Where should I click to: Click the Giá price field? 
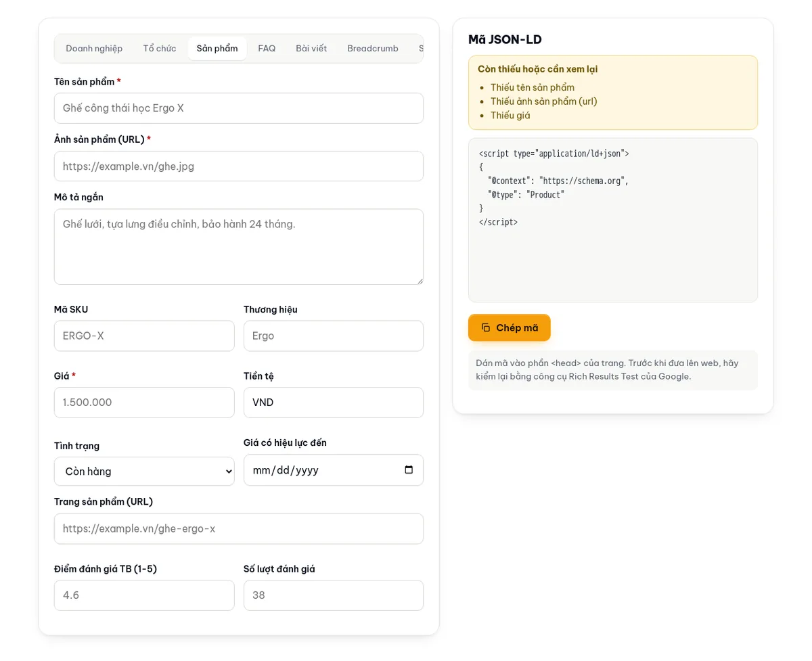(144, 403)
